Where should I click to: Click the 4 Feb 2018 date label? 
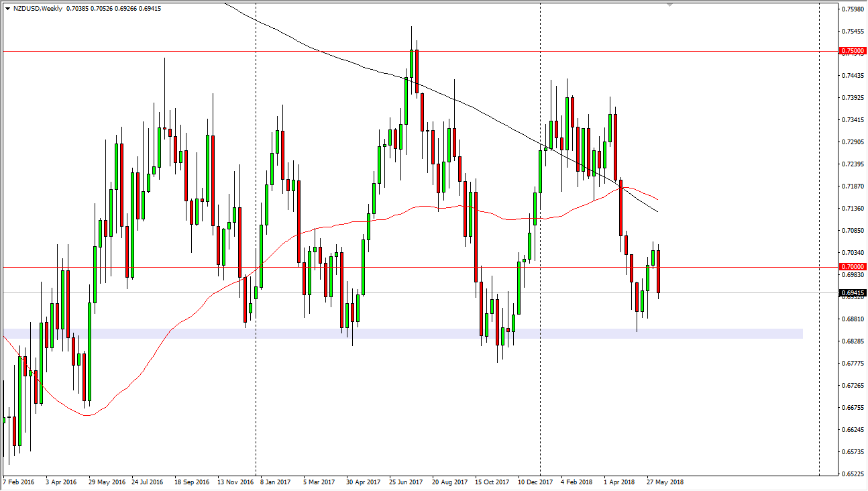(x=577, y=482)
